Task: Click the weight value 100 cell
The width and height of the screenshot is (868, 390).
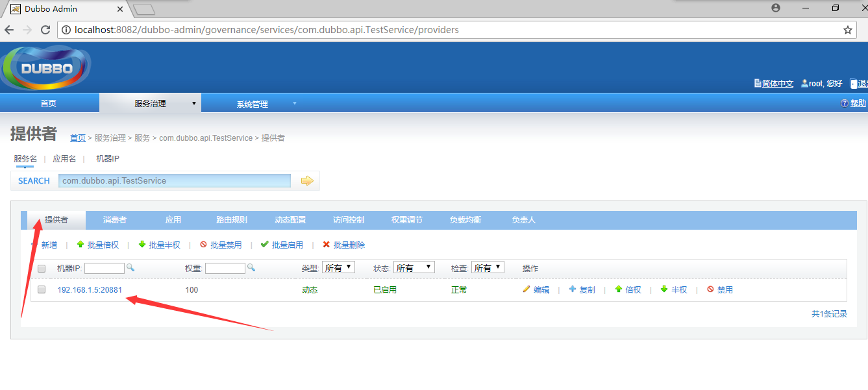Action: (x=192, y=290)
